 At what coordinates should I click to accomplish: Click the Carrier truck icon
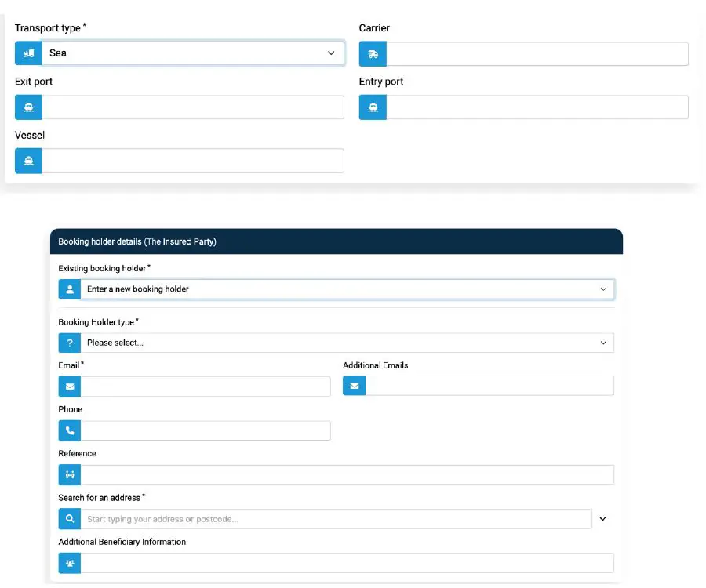tap(373, 53)
